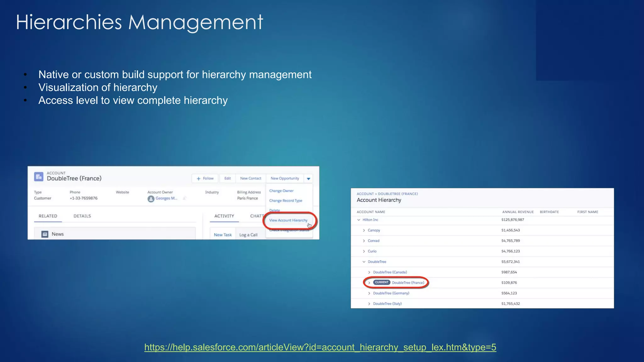Open the Salesforce help article link
Screen dimensions: 644x362
320,347
